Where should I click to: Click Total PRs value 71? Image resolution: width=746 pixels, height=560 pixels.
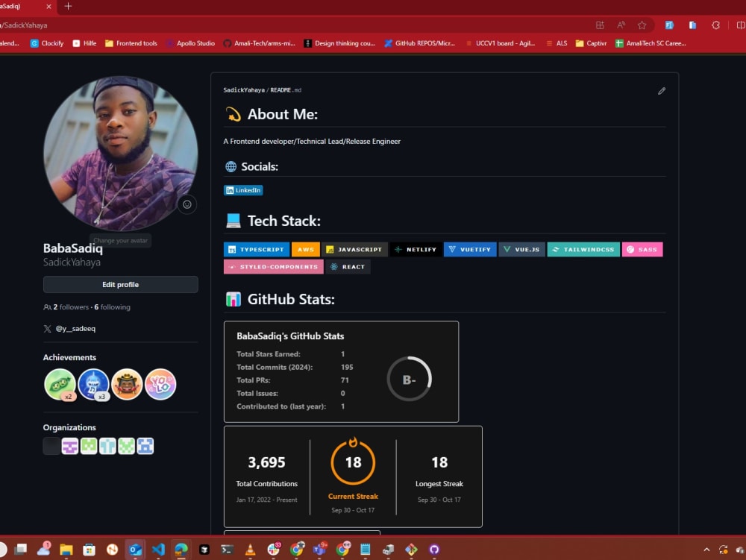(x=345, y=380)
